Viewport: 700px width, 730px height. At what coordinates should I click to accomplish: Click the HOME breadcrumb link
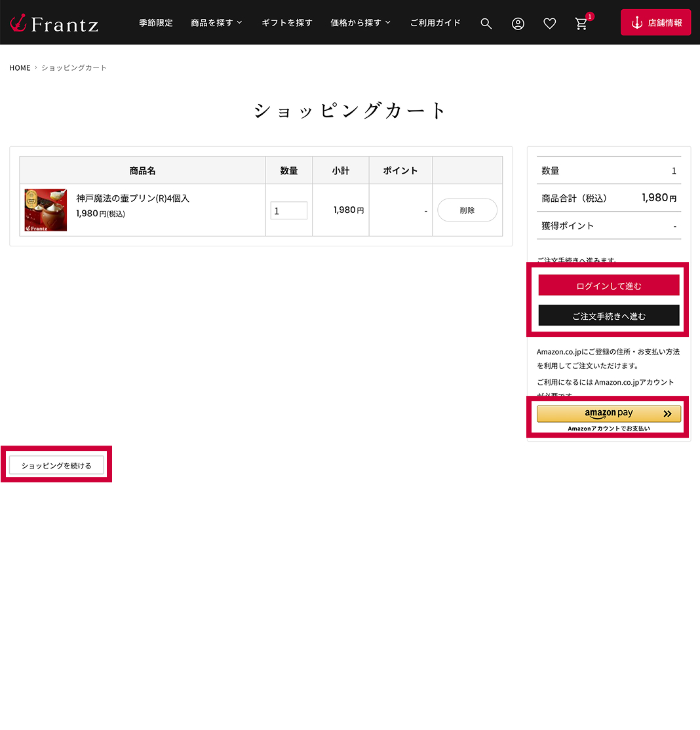[x=20, y=68]
